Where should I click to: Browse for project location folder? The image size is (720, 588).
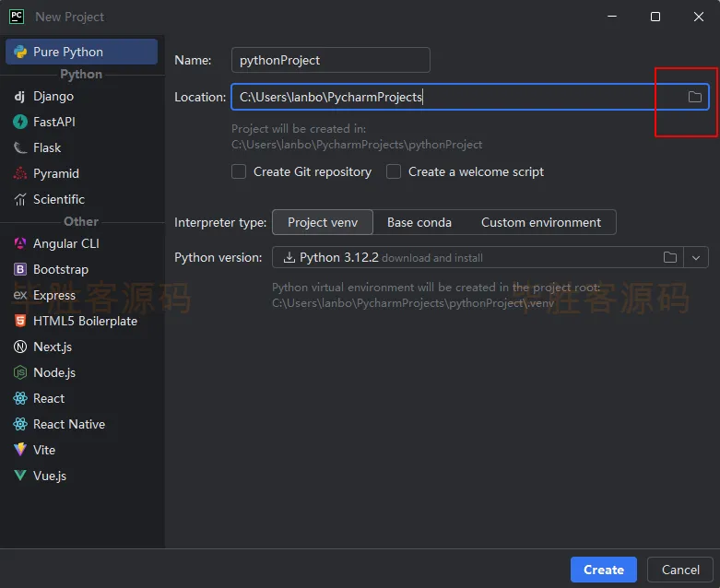click(x=695, y=97)
